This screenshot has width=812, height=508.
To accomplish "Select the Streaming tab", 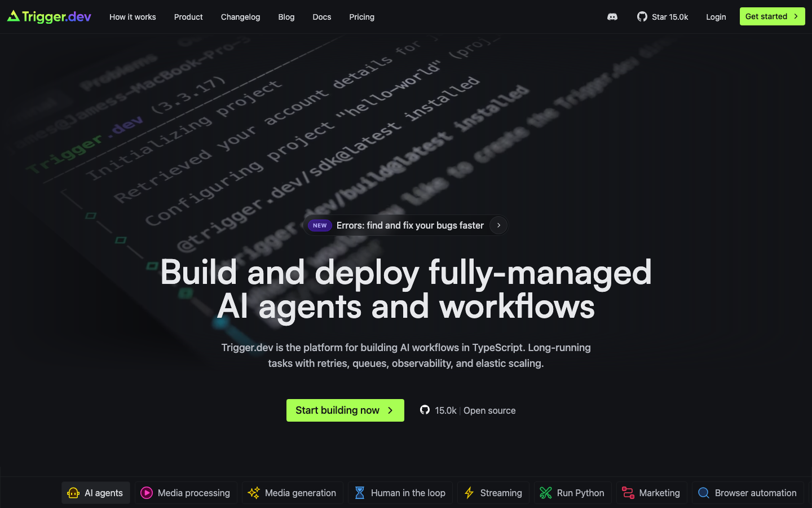I will [x=493, y=493].
